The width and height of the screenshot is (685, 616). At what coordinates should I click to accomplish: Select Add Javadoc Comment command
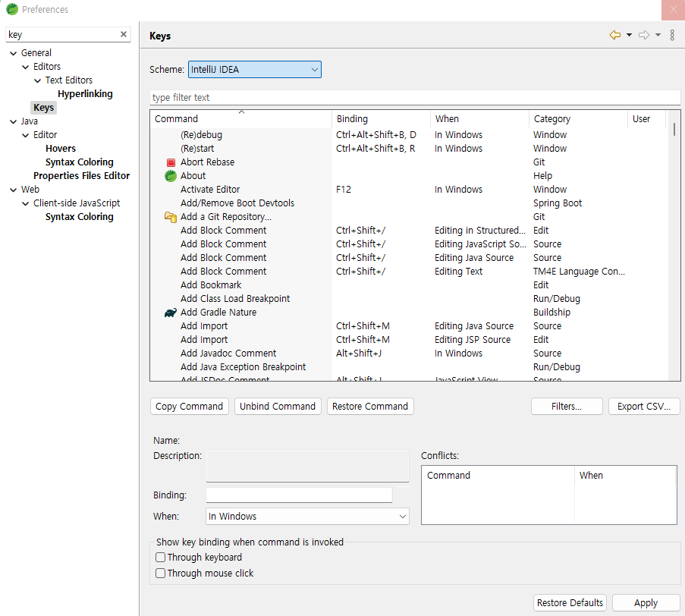(x=409, y=354)
